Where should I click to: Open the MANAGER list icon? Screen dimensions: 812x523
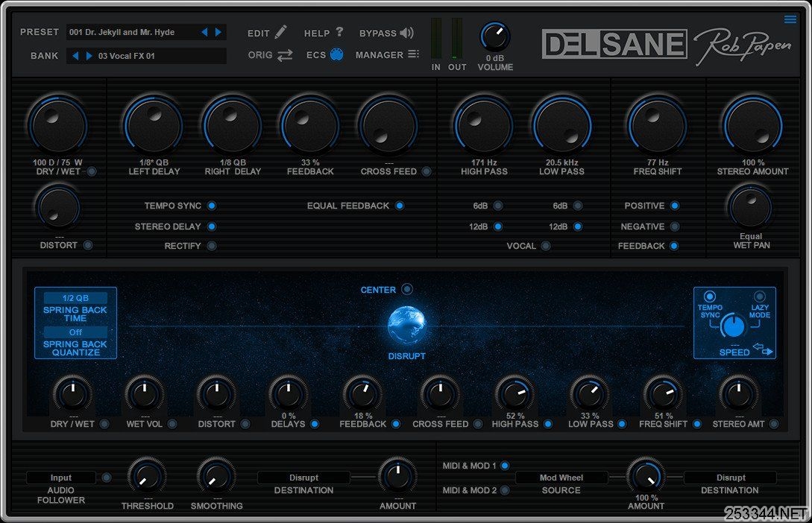pyautogui.click(x=413, y=54)
